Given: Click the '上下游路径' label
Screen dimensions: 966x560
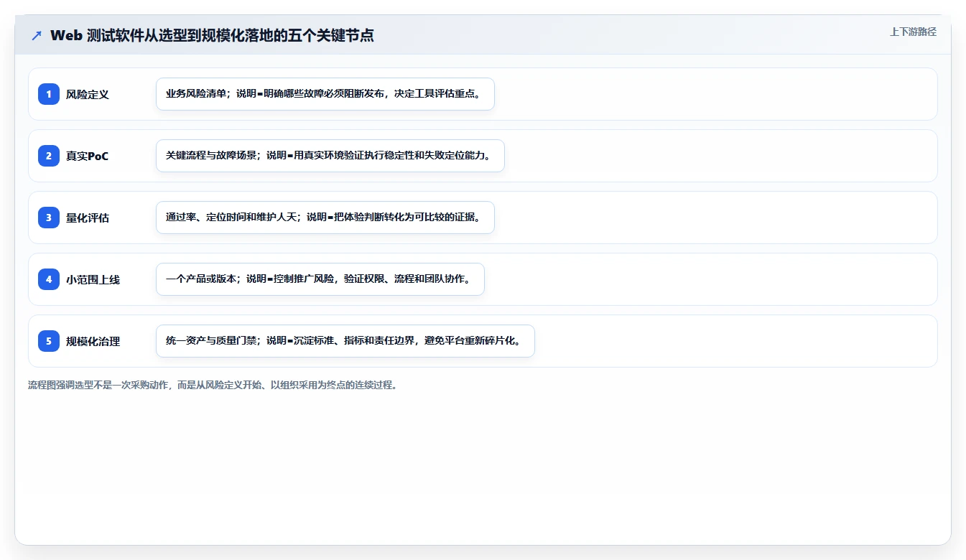Looking at the screenshot, I should pos(913,32).
